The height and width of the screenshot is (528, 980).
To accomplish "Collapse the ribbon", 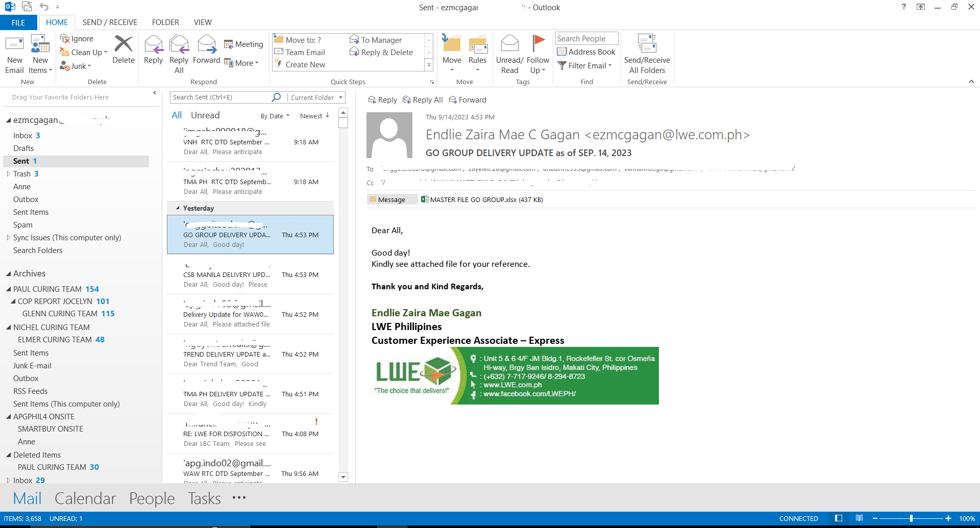I will 971,82.
